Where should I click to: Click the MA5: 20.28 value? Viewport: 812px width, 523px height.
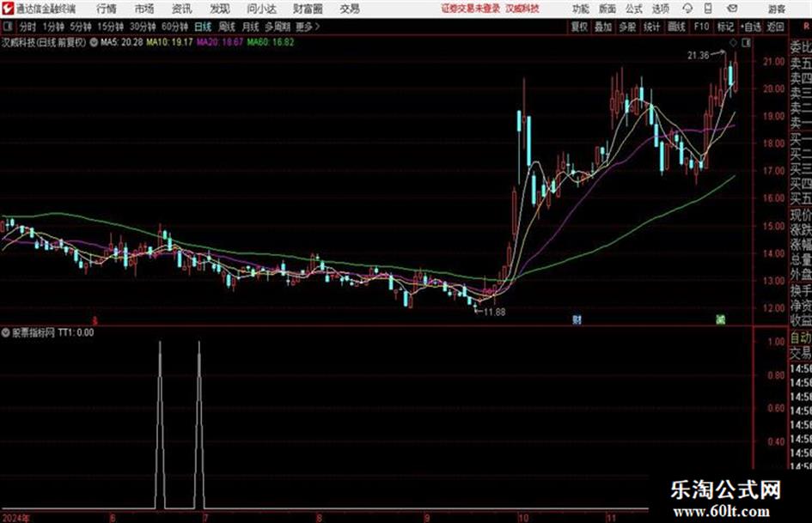pos(122,42)
